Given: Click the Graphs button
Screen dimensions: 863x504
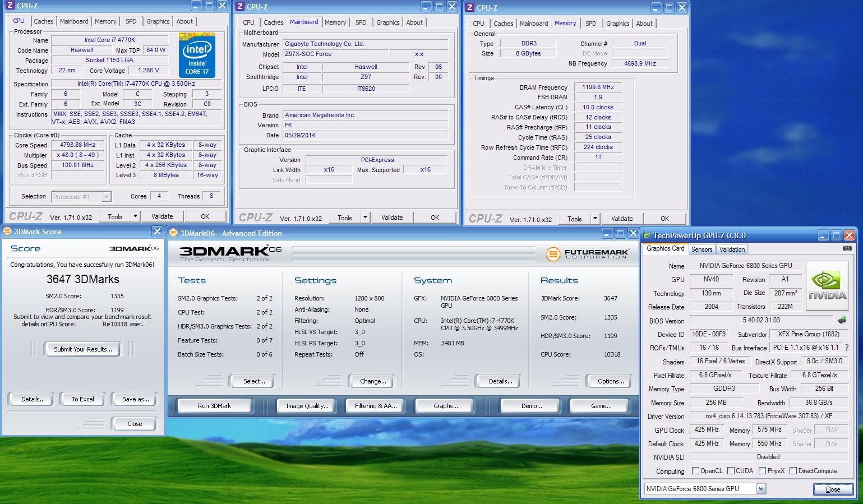Looking at the screenshot, I should (445, 406).
